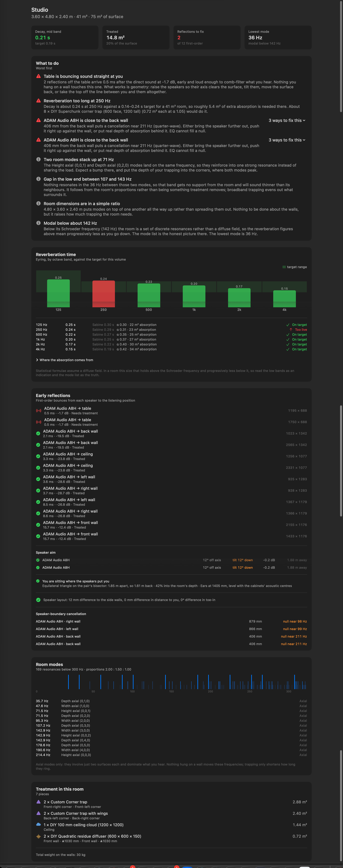Select the '107.2 Hz Depth axial (0,3,0)' mode row
This screenshot has width=343, height=868.
(x=171, y=726)
